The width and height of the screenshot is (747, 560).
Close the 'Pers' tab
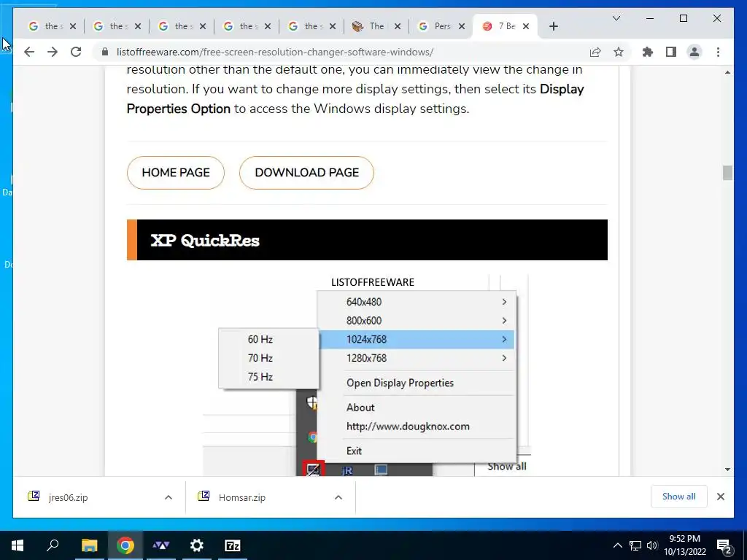tap(461, 26)
